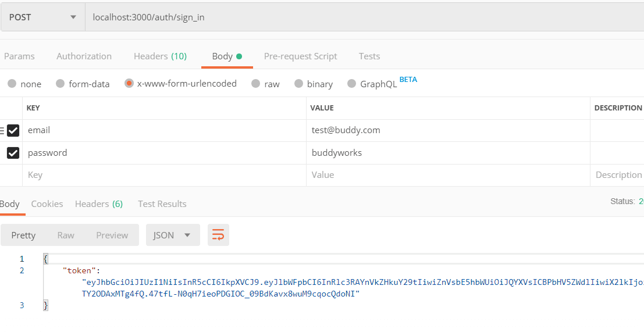Select the request Body tab

227,56
